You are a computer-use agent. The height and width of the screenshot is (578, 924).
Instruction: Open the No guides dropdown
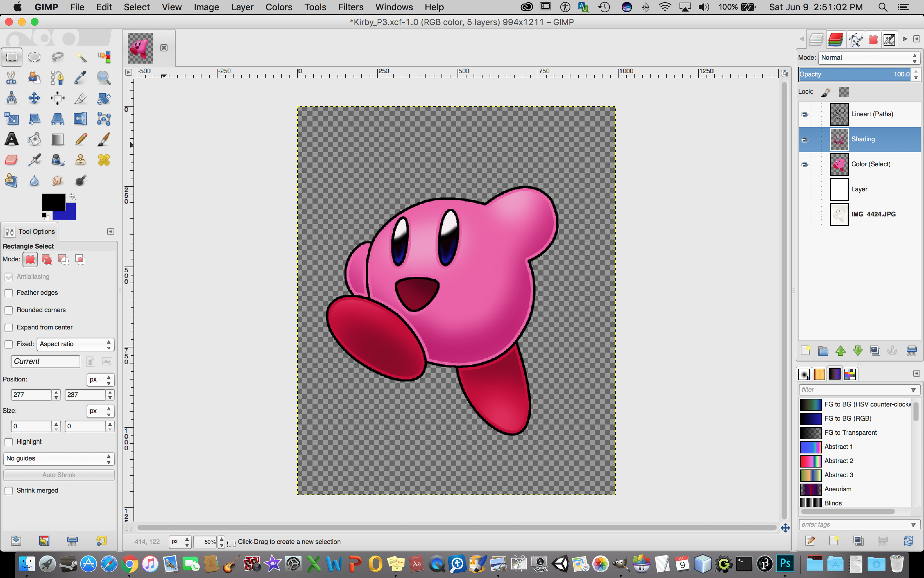(x=59, y=458)
